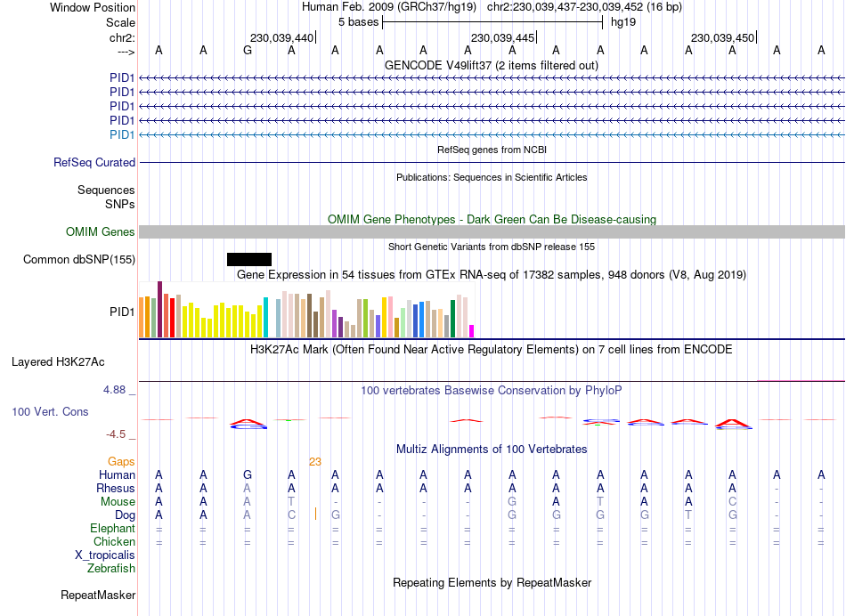The height and width of the screenshot is (616, 846).
Task: Click the GENCODE V49lift37 track title
Action: [x=491, y=66]
